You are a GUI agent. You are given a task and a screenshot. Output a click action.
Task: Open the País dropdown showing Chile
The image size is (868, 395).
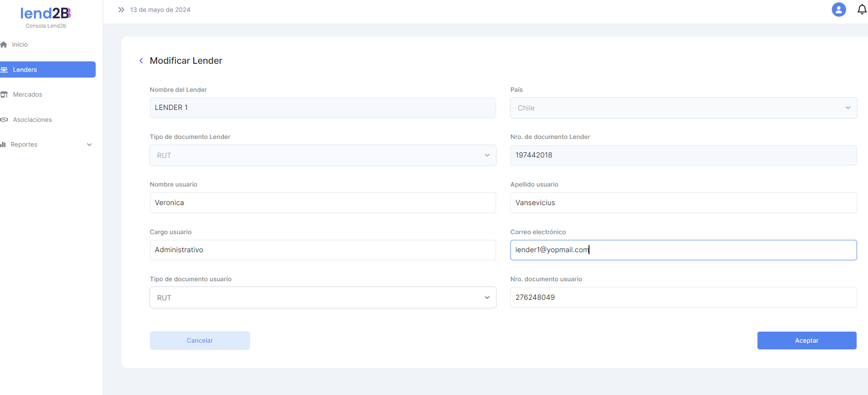point(683,108)
